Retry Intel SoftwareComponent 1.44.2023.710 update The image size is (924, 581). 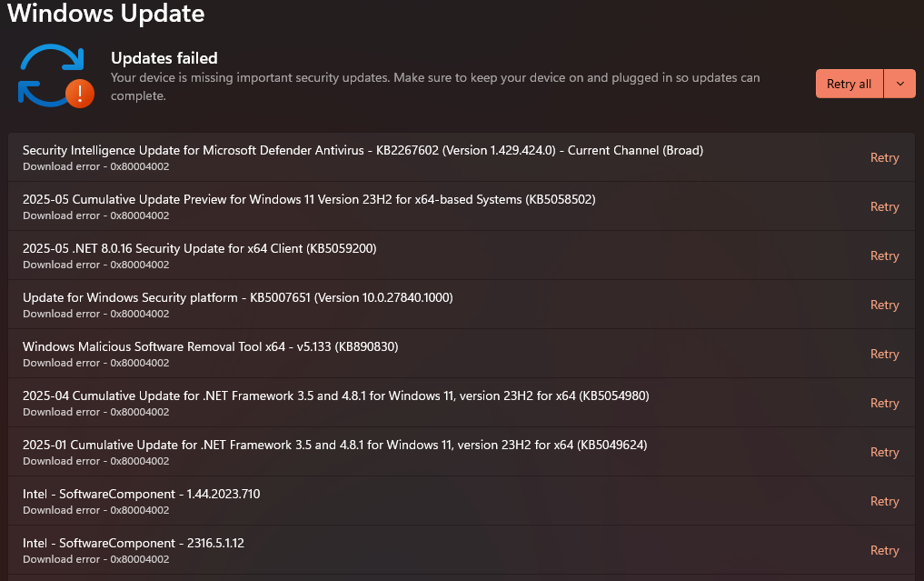coord(884,501)
